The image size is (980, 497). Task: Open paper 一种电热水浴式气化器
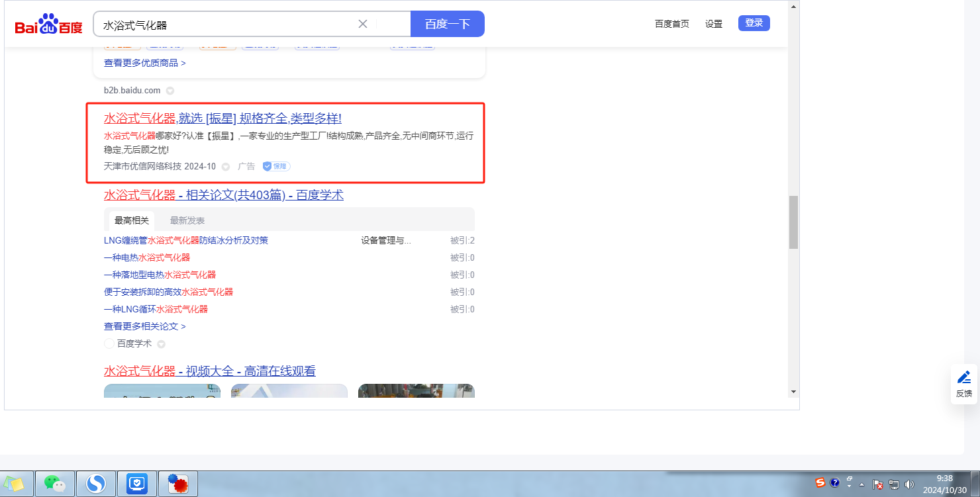[x=147, y=257]
